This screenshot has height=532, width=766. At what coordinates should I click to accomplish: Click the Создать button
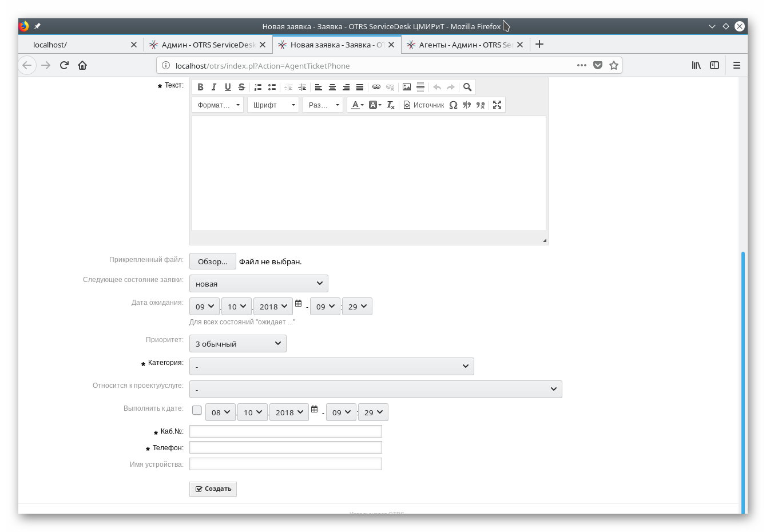[213, 489]
